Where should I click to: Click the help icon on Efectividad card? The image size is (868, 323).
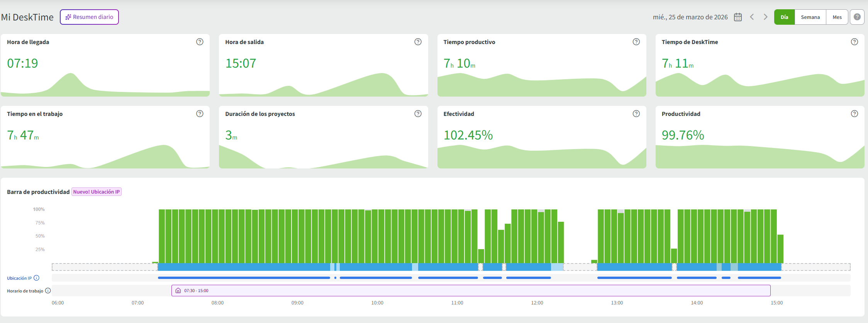636,114
